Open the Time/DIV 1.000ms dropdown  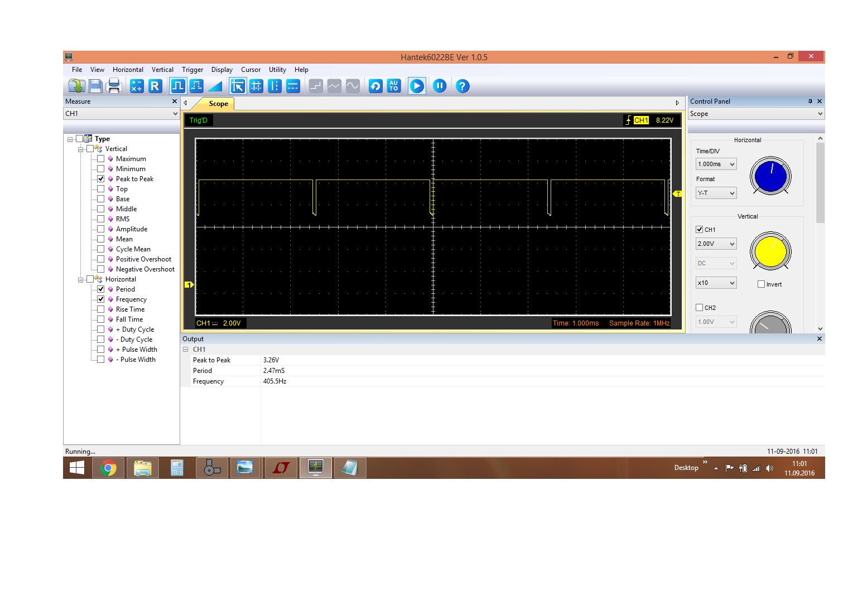click(716, 164)
